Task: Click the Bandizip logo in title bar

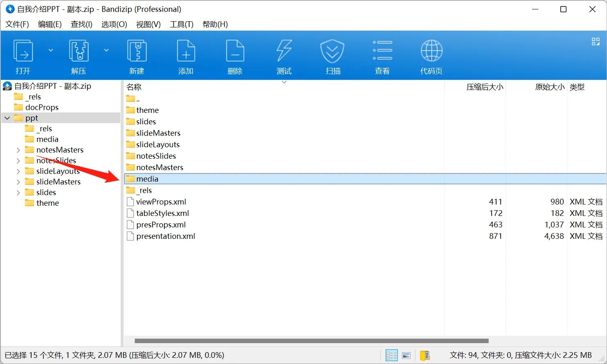Action: pos(10,9)
